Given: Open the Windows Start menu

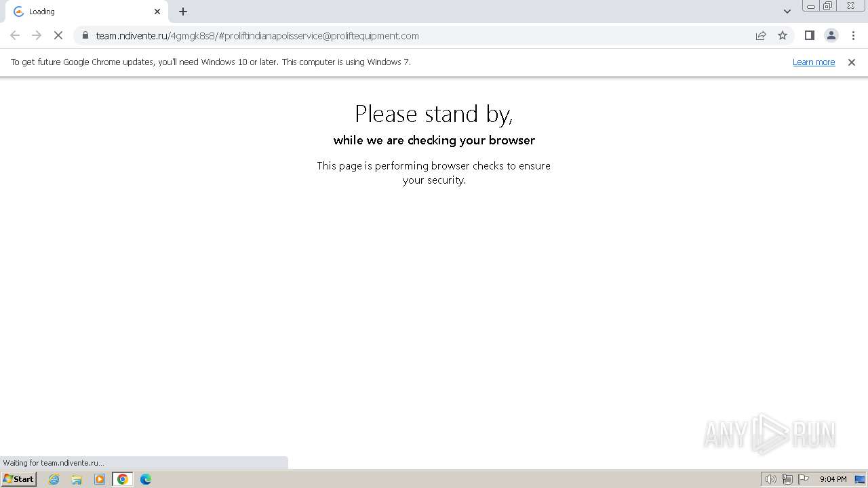Looking at the screenshot, I should (18, 479).
